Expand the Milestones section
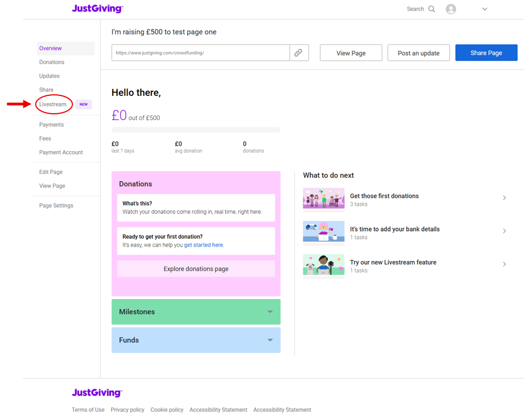Screen dimensions: 524x420 tap(196, 312)
